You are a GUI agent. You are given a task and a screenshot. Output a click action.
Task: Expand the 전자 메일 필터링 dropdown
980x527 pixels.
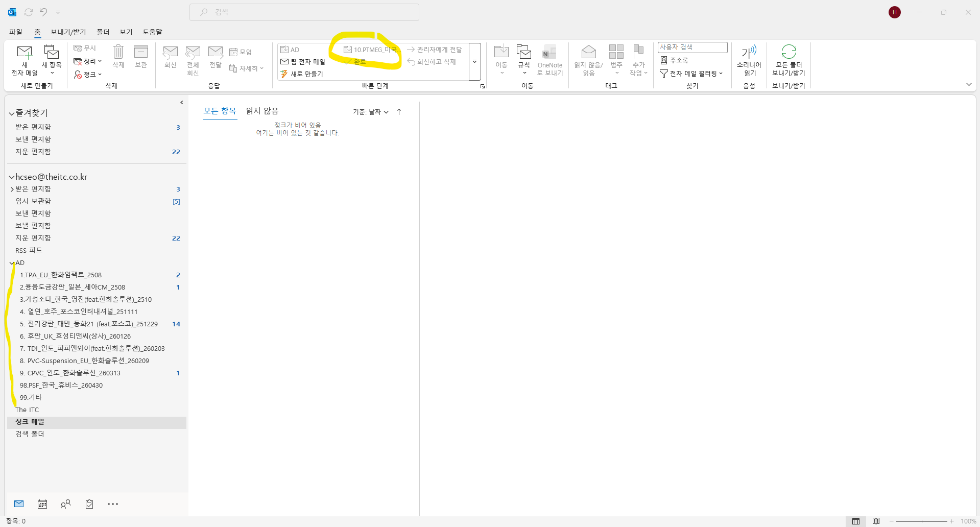pyautogui.click(x=692, y=74)
